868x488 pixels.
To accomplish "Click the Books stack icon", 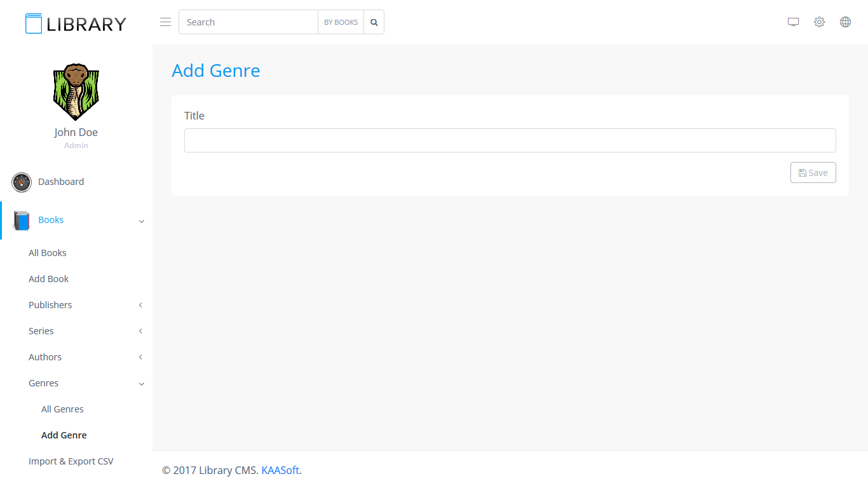I will [22, 220].
